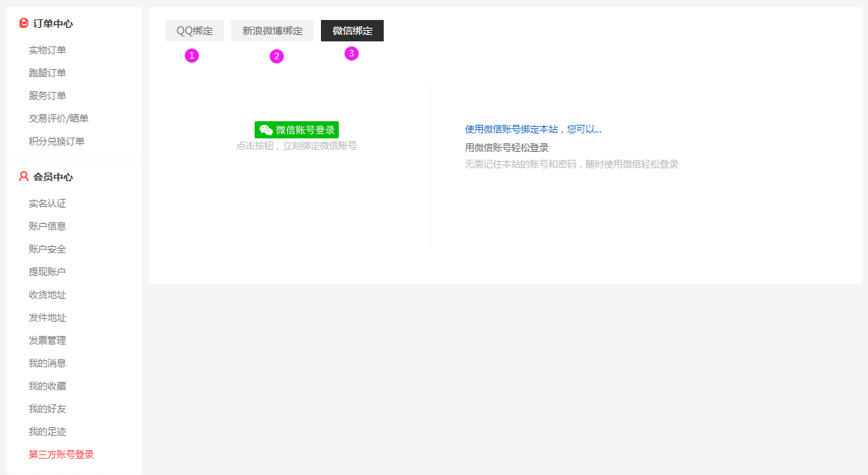Switch to the 新浪微博绑定 tab
The image size is (868, 475).
pos(272,31)
